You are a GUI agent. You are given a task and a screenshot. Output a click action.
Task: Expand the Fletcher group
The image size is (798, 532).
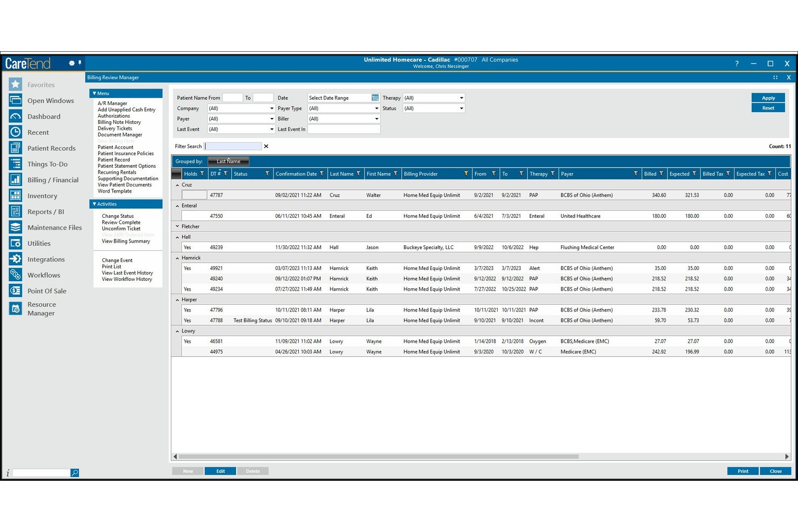177,226
